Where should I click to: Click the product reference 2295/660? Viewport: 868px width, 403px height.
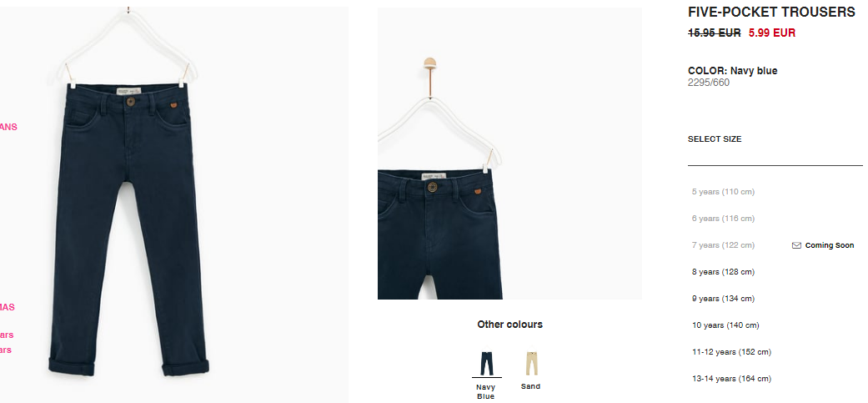[x=709, y=83]
